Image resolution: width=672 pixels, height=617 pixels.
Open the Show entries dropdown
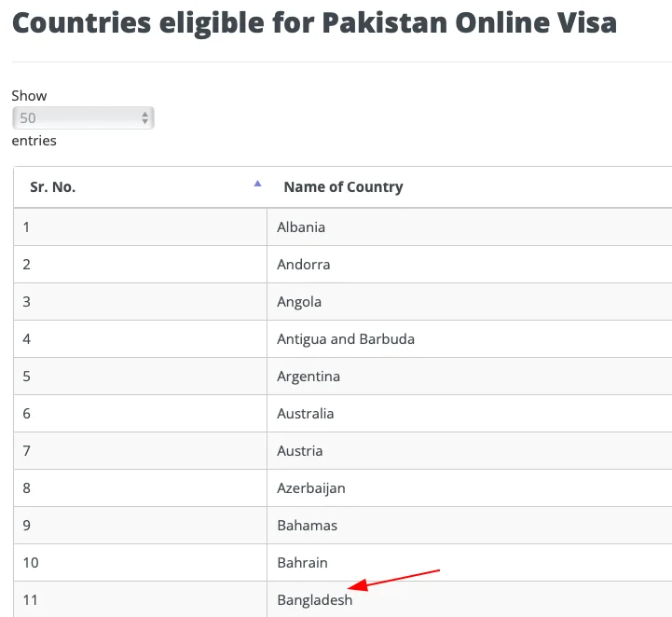(83, 118)
